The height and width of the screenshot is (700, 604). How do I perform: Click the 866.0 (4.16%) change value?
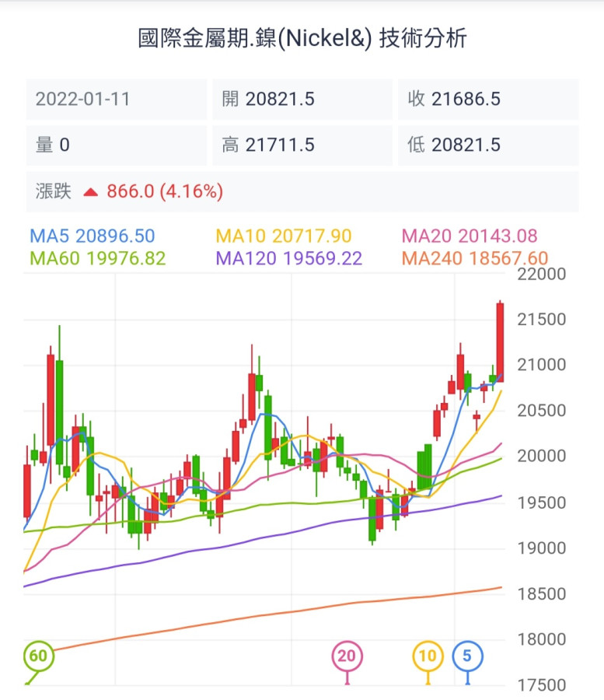[165, 191]
